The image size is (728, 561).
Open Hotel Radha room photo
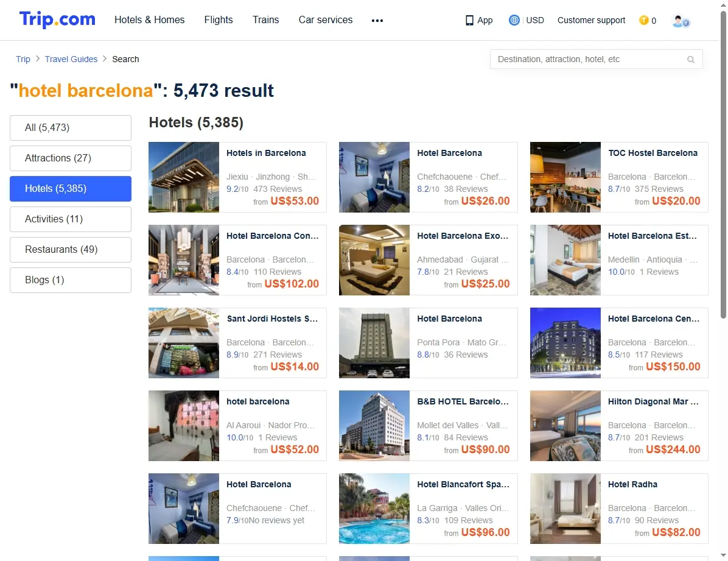pyautogui.click(x=565, y=509)
